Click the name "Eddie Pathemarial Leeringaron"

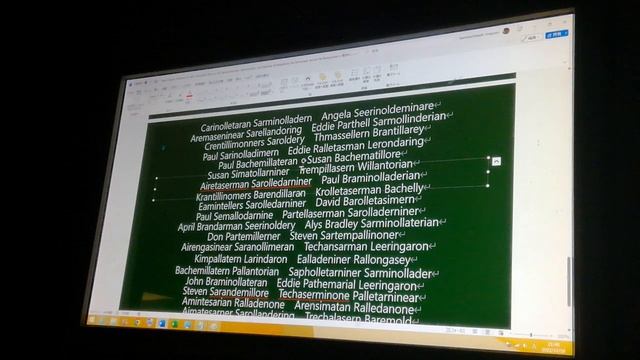click(x=347, y=284)
